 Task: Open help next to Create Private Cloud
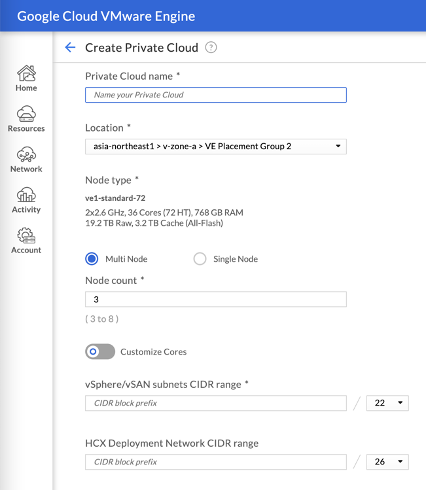(211, 47)
